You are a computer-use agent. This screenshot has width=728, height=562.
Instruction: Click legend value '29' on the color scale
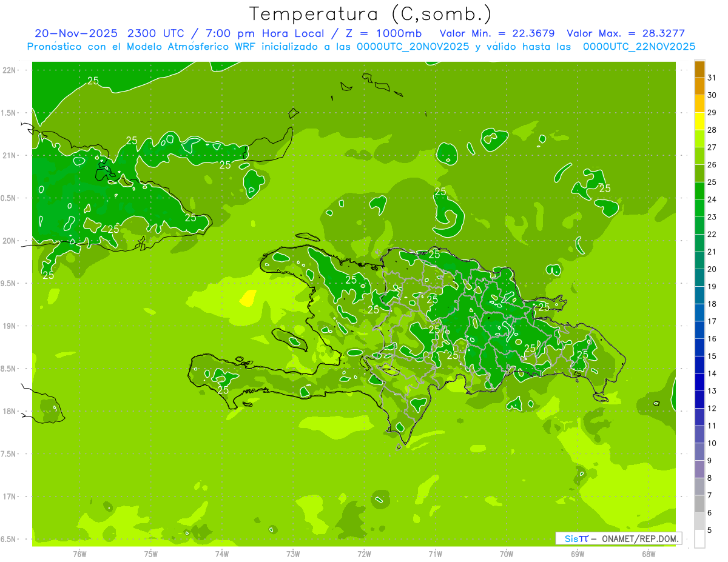pos(712,112)
